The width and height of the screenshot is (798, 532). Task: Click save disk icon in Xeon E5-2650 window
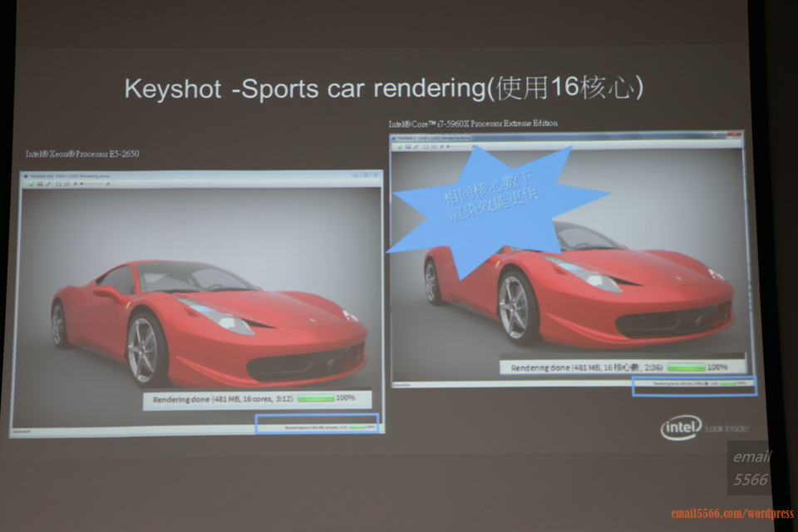pos(40,185)
